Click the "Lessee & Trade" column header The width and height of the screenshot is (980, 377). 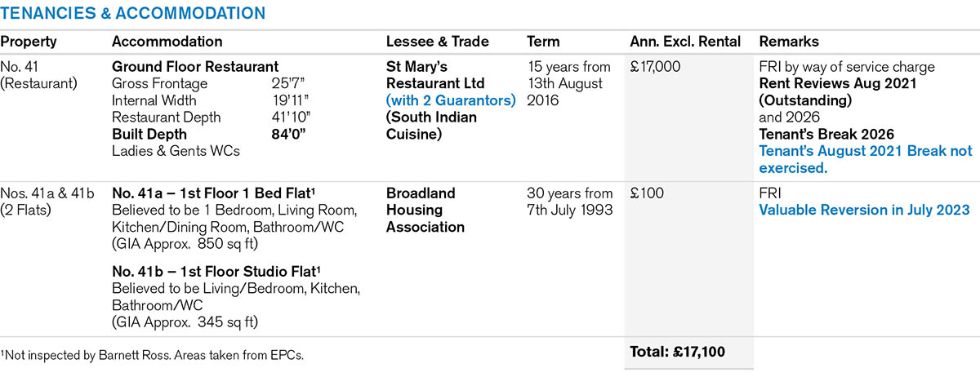(437, 42)
